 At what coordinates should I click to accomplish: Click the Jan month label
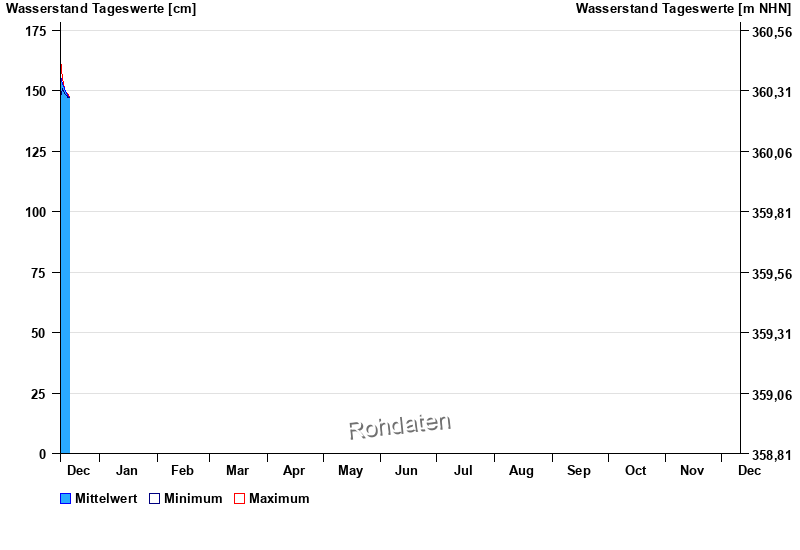pyautogui.click(x=127, y=470)
